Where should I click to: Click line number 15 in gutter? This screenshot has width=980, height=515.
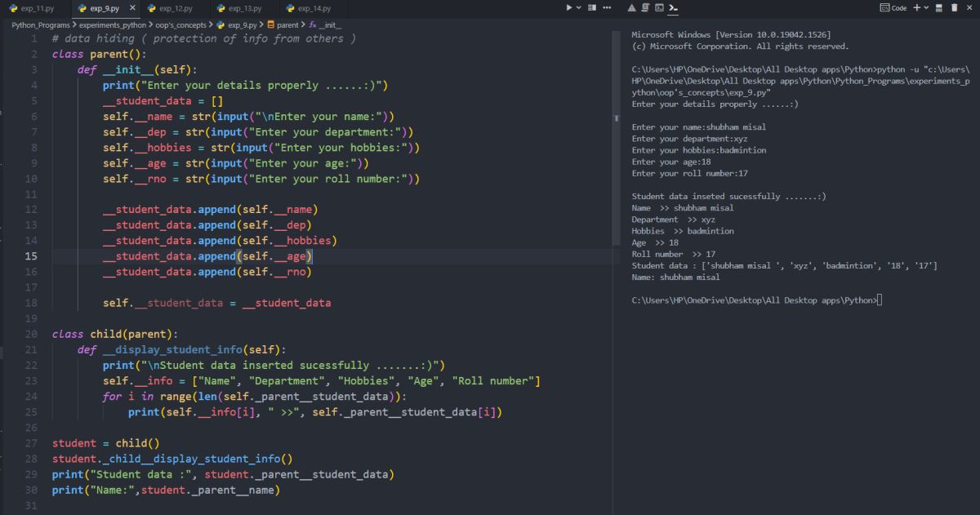(x=32, y=256)
